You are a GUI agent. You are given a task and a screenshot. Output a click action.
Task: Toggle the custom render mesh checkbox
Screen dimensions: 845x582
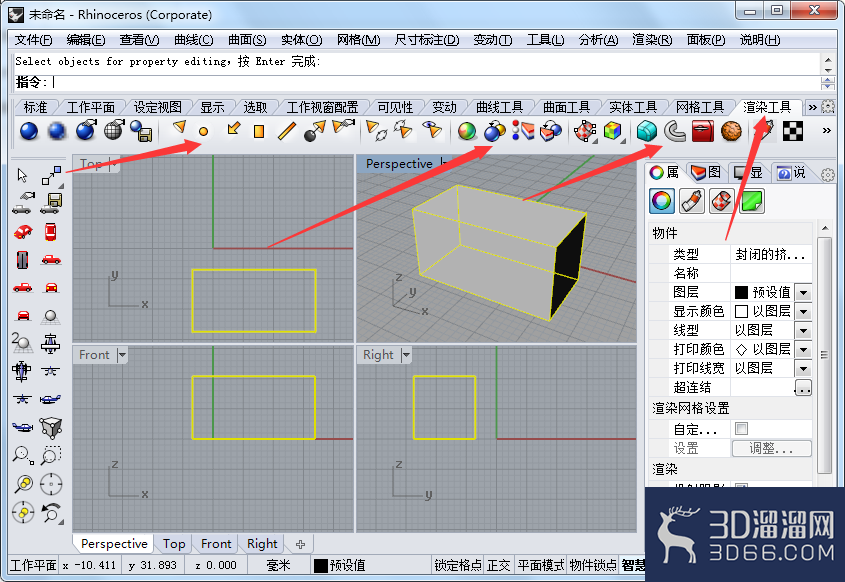pyautogui.click(x=742, y=428)
